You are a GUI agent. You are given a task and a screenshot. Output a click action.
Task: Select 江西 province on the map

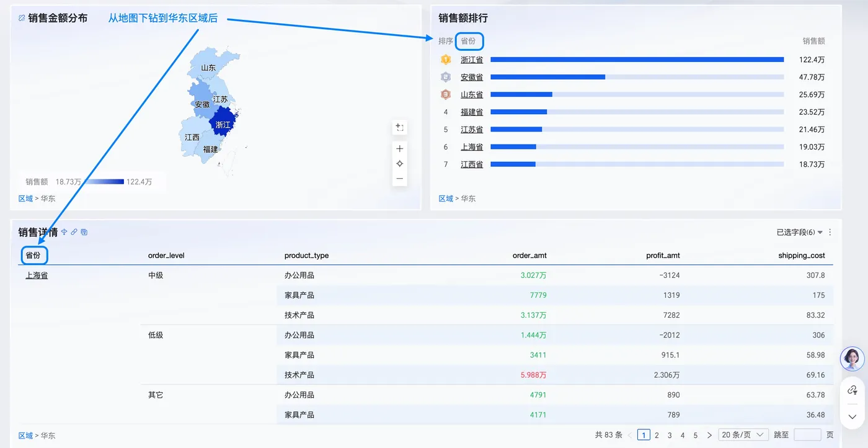point(192,137)
